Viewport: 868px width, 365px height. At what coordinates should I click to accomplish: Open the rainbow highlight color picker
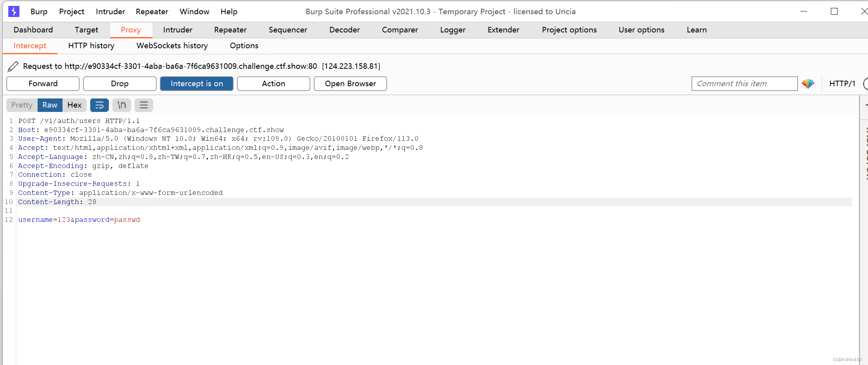click(808, 83)
